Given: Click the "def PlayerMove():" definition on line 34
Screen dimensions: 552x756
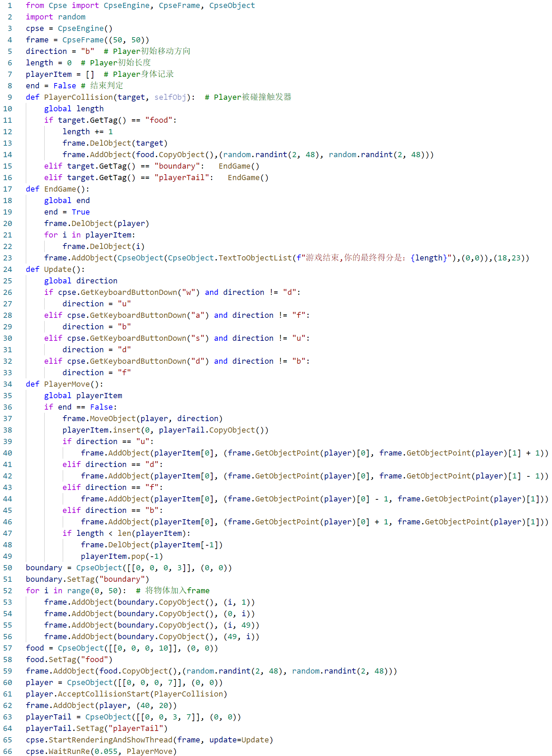Looking at the screenshot, I should [65, 384].
